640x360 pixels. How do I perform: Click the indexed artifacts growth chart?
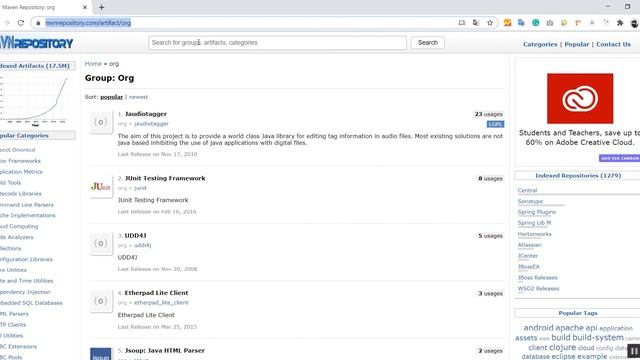[x=34, y=100]
